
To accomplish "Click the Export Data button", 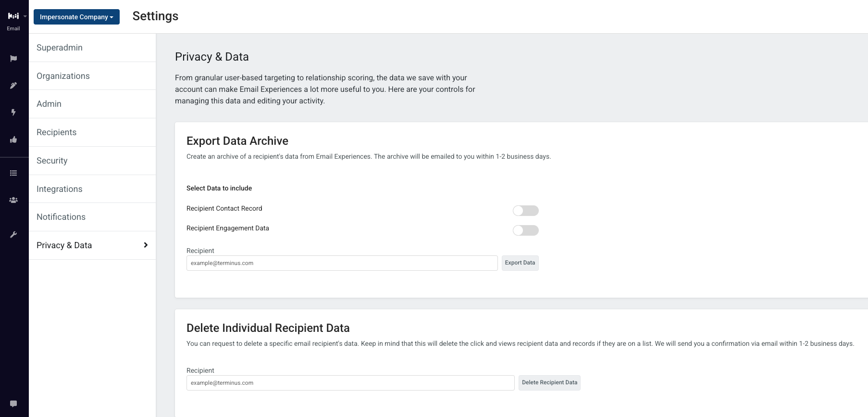I will [x=520, y=263].
